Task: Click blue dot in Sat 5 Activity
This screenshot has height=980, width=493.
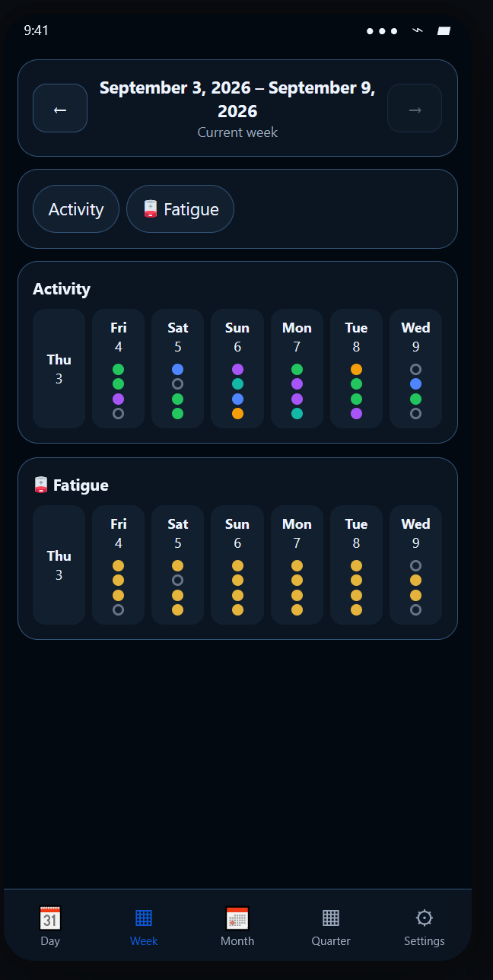Action: click(x=178, y=369)
